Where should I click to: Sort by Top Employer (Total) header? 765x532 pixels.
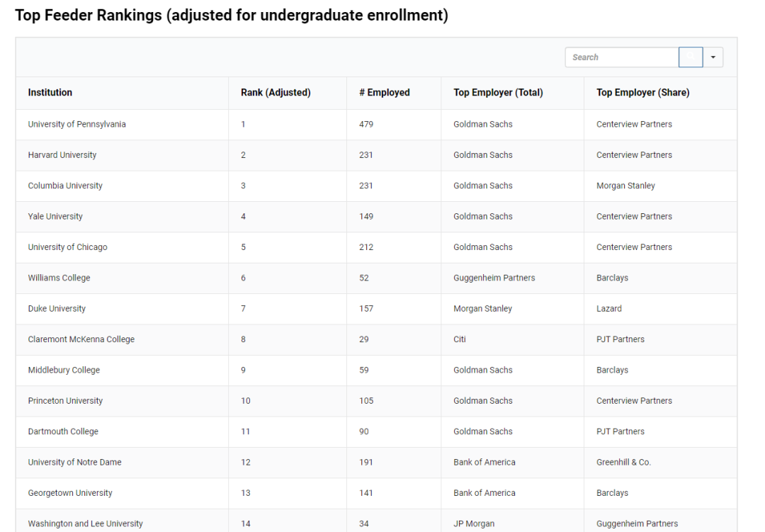(498, 93)
